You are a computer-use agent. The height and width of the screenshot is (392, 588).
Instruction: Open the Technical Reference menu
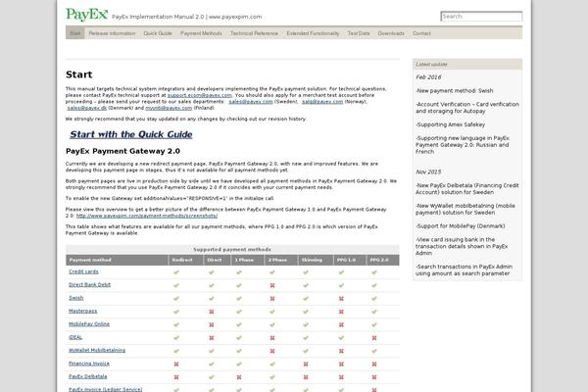pyautogui.click(x=254, y=33)
